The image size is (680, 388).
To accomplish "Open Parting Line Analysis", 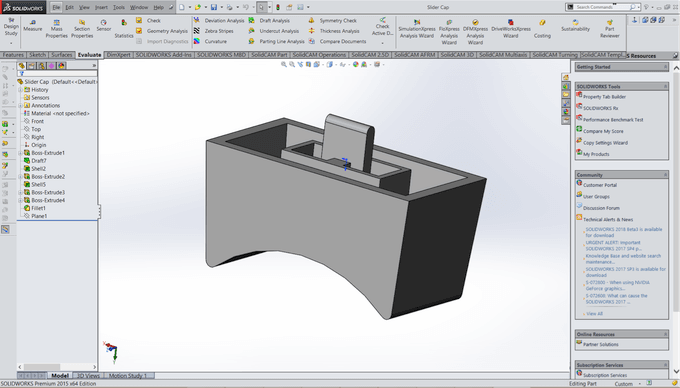I will tap(277, 41).
